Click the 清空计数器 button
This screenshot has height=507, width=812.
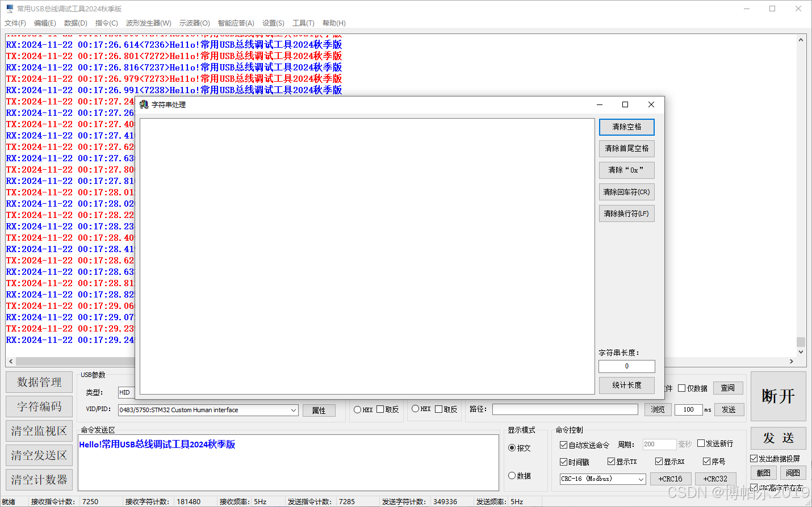pos(39,480)
